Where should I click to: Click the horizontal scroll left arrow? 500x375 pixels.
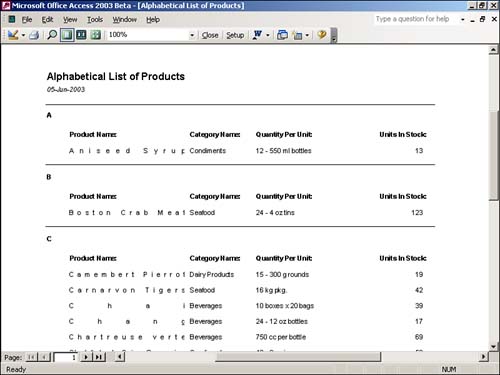click(x=120, y=357)
